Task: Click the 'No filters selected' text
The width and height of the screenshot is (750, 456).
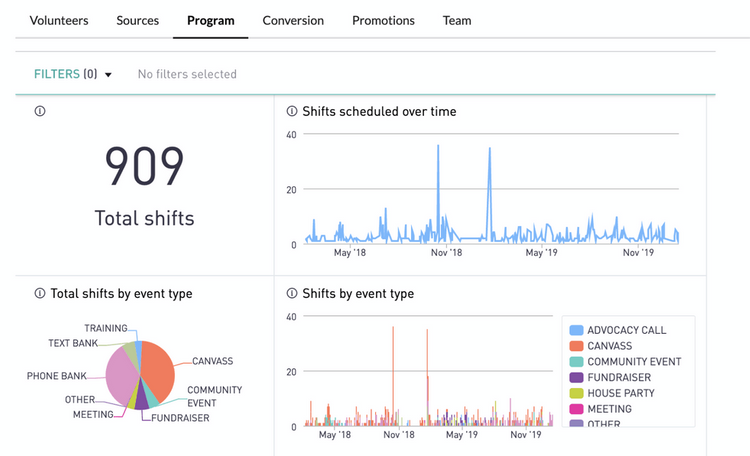Action: pos(187,74)
